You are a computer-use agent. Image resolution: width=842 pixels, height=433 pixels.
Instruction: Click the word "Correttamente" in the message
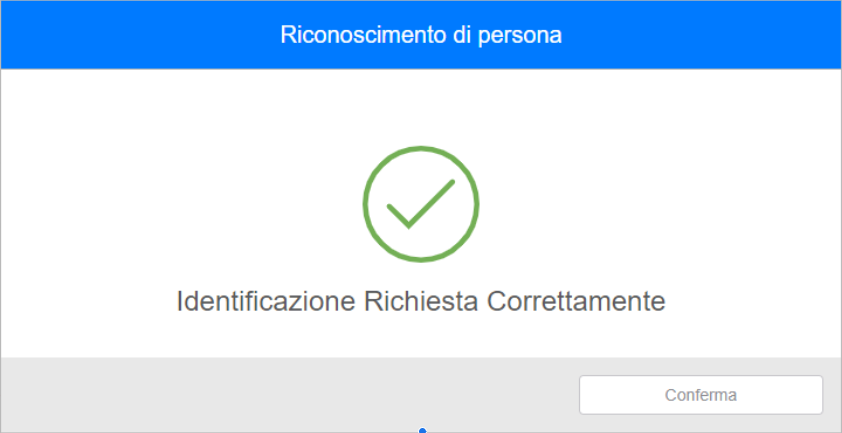576,301
